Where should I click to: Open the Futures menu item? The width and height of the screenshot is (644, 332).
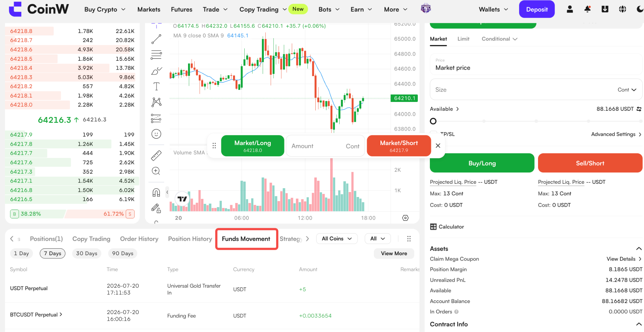click(x=181, y=9)
